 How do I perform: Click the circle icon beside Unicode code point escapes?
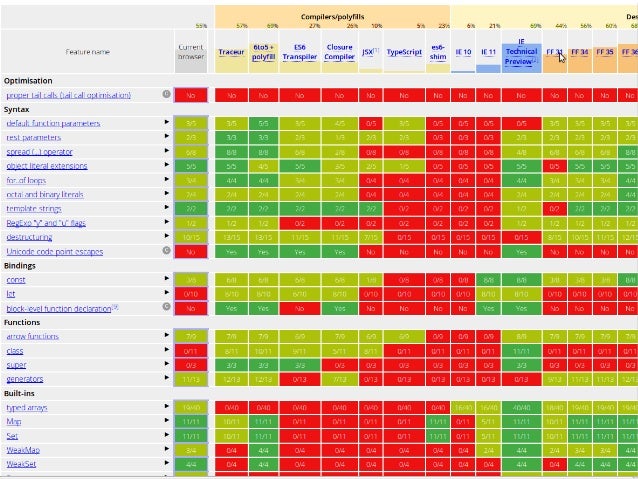pyautogui.click(x=166, y=250)
